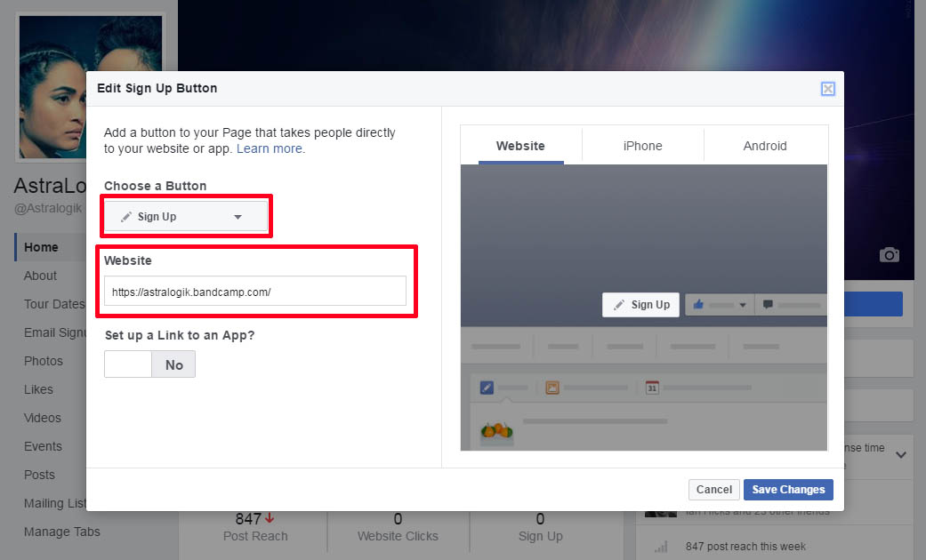This screenshot has height=560, width=926.
Task: Click '847 post reach this week' text
Action: (745, 547)
